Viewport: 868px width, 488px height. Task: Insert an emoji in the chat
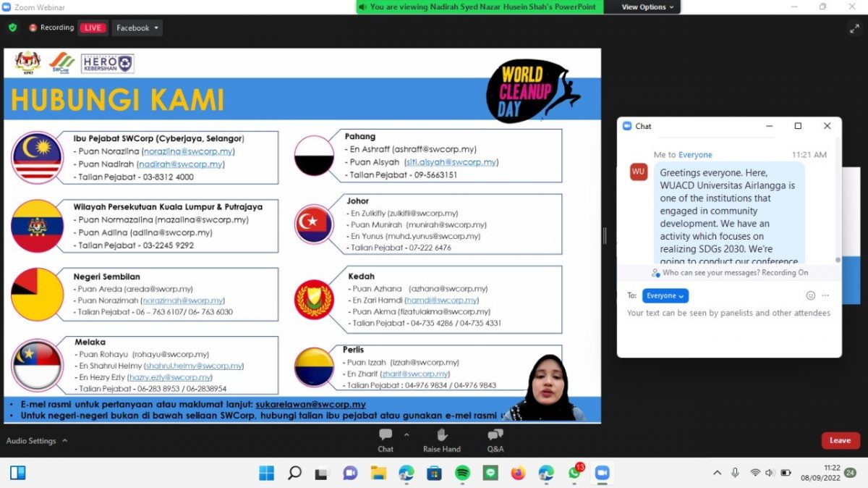(810, 295)
